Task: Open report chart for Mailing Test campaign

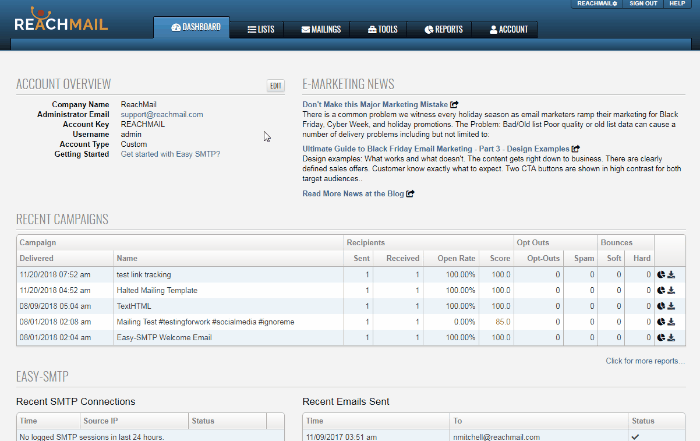Action: (661, 321)
